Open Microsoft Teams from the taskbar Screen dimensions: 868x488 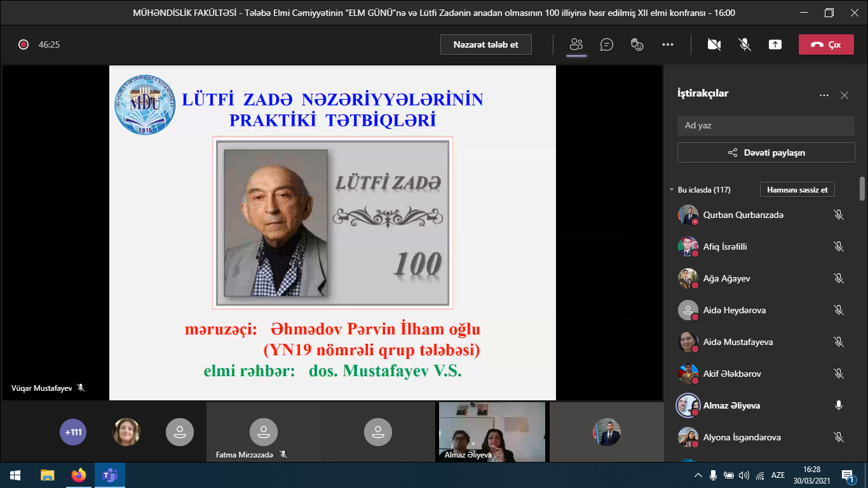point(110,475)
